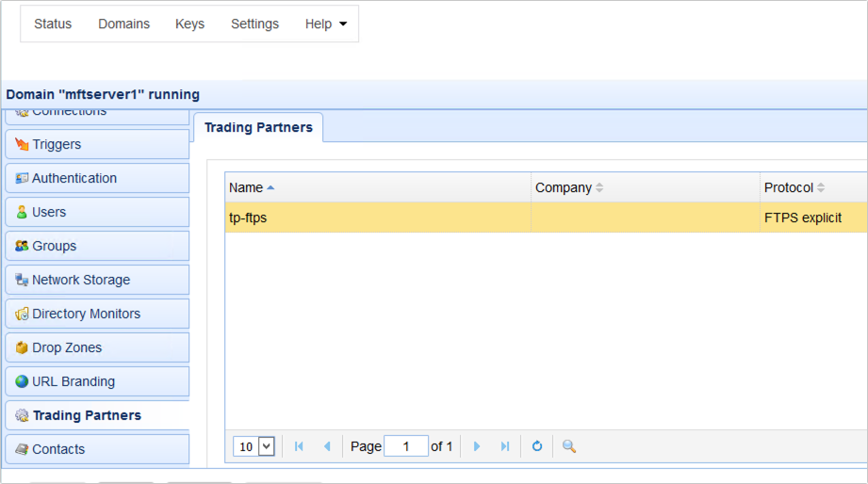This screenshot has height=484, width=868.
Task: Go to the last page
Action: (x=505, y=446)
